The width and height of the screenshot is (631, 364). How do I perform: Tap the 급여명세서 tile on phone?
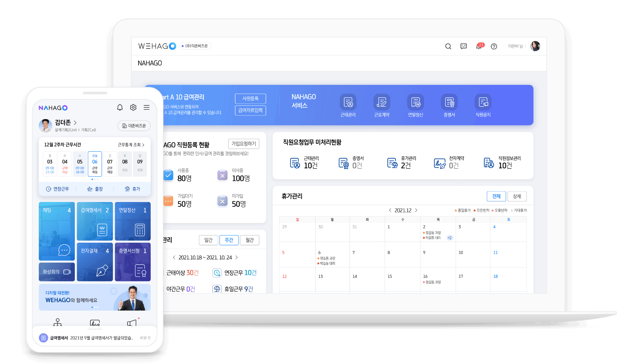[x=95, y=221]
